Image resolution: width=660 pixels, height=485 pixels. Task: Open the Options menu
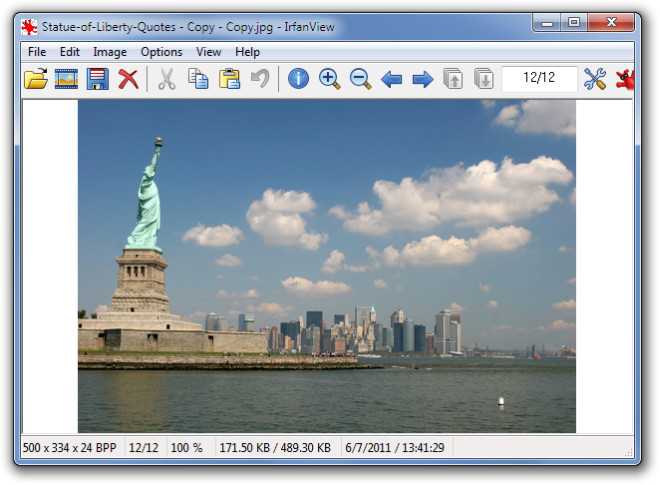click(161, 52)
